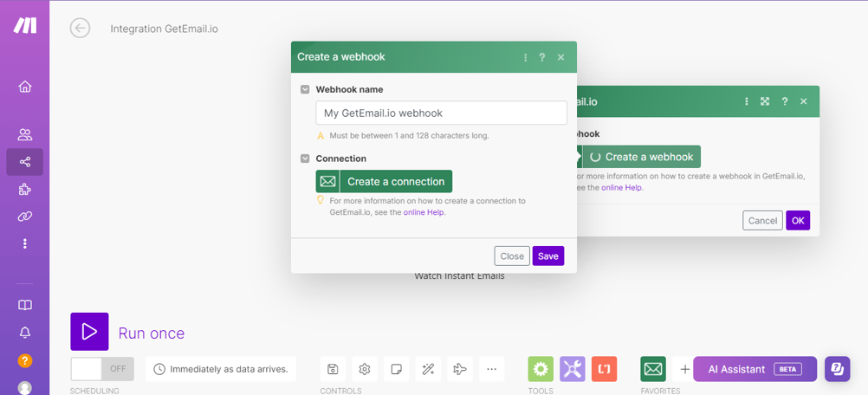Click the orange Help question icon

pos(25,360)
